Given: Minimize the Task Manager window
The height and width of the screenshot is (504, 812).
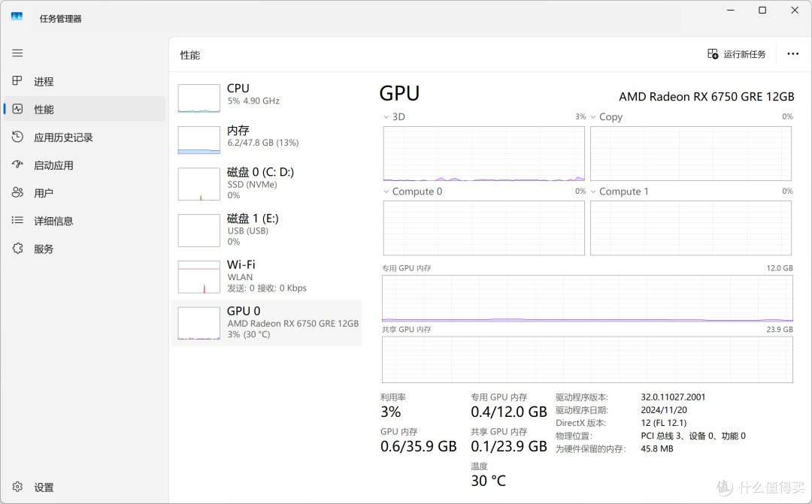Looking at the screenshot, I should click(x=731, y=11).
